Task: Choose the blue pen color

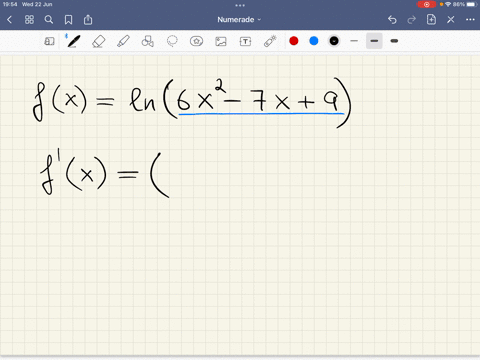Action: coord(314,41)
